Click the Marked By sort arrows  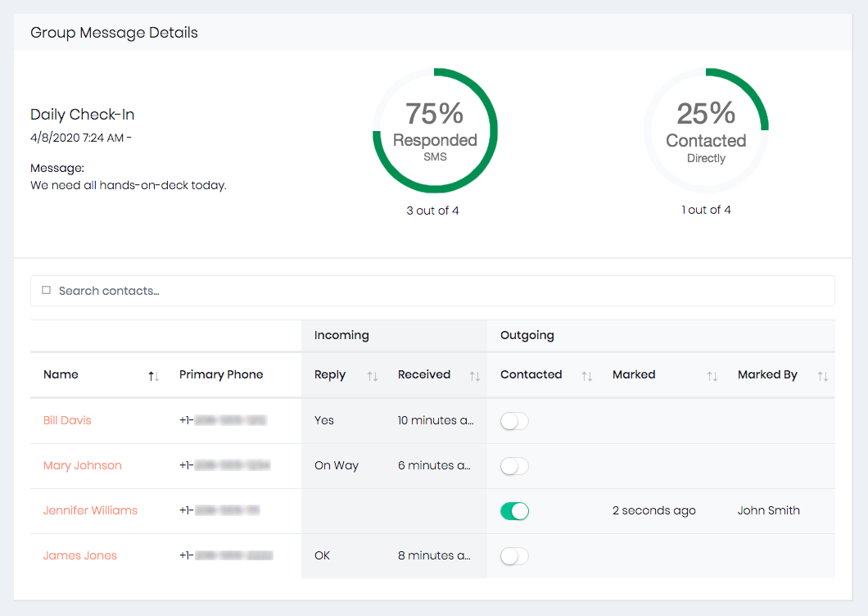[822, 376]
